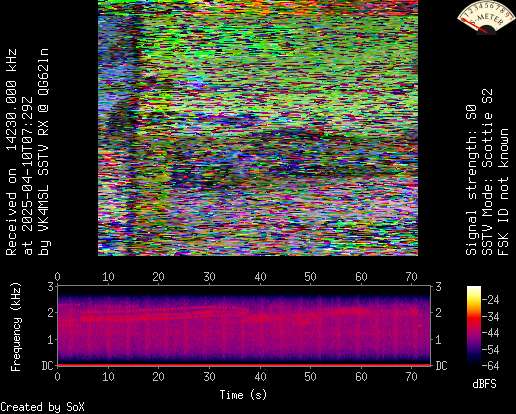Click the dBFS unit label
This screenshot has width=516, height=414.
click(x=484, y=384)
